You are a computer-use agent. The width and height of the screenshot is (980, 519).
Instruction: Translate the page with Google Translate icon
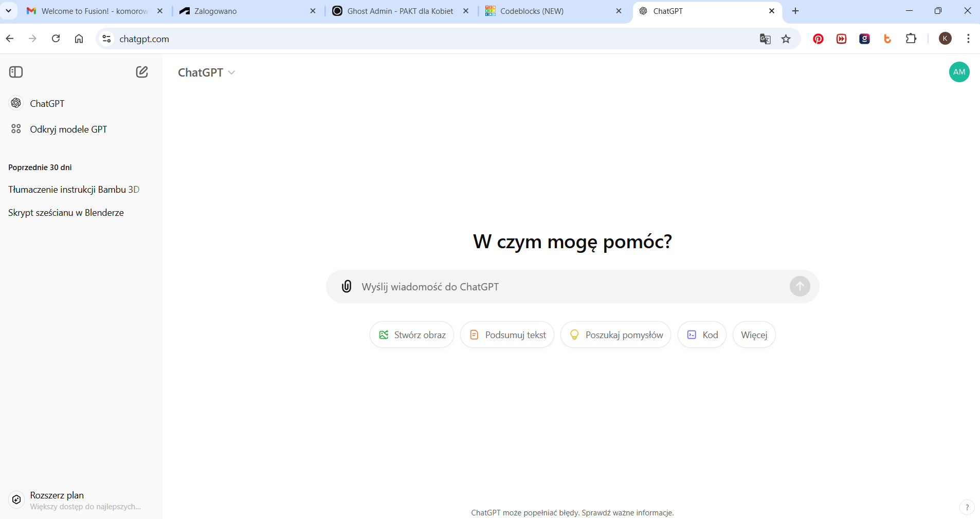coord(765,39)
